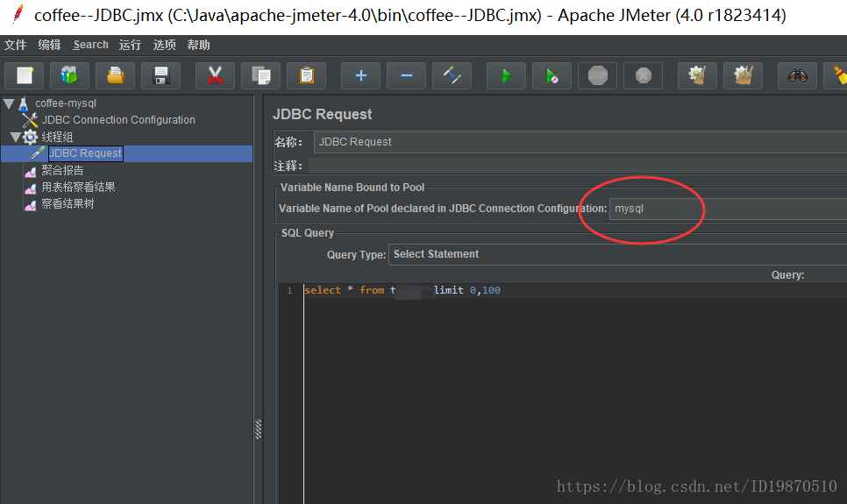Screen dimensions: 847x504
Task: Select the 线程组 tree item
Action: pos(57,138)
